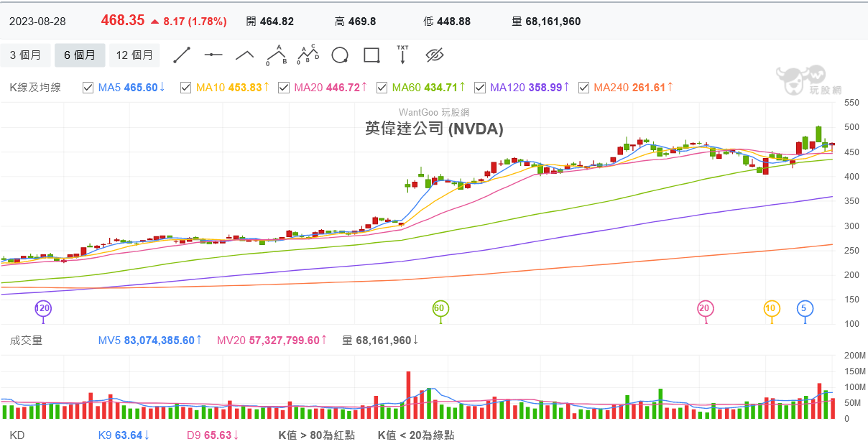
Task: Uncheck the MA10 moving average checkbox
Action: pyautogui.click(x=185, y=88)
